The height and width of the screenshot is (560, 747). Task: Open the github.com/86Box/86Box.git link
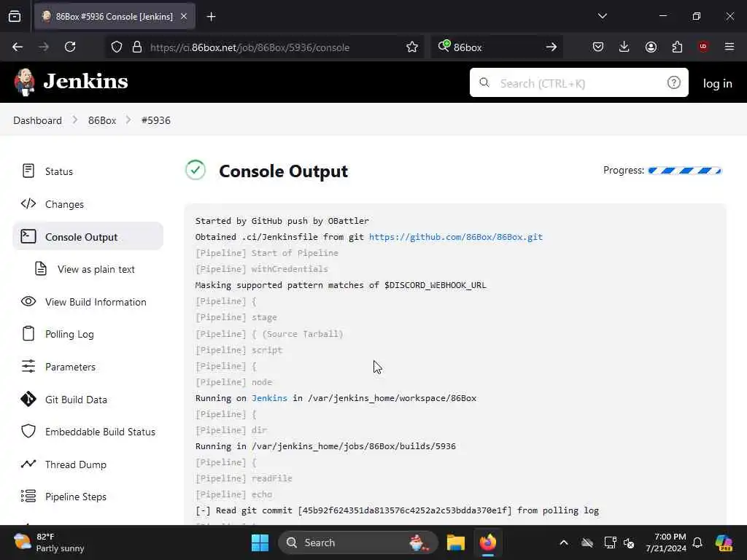pyautogui.click(x=456, y=237)
